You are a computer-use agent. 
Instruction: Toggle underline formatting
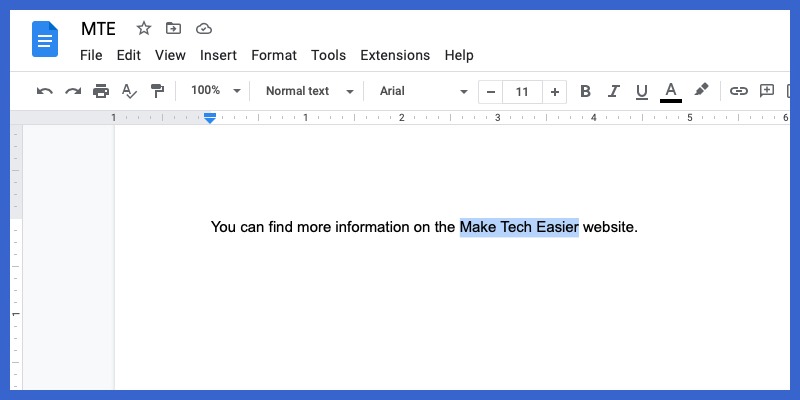click(x=642, y=92)
